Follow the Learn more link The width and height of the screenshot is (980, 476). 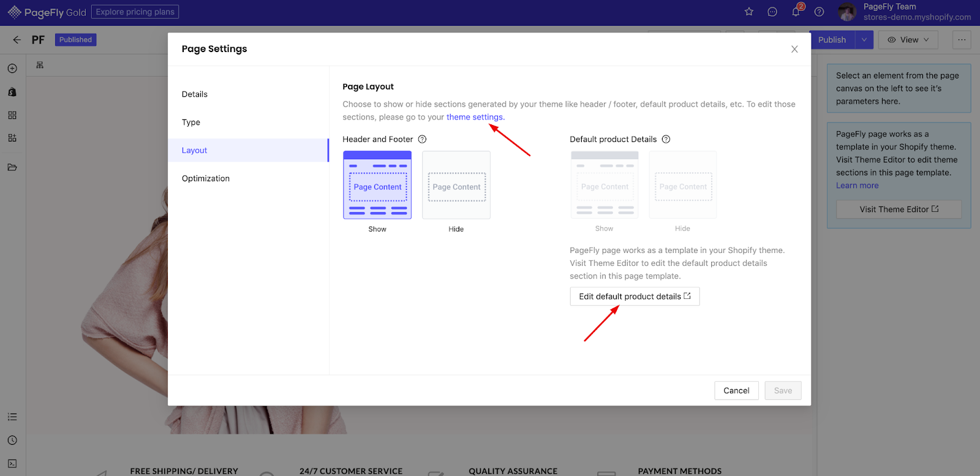pyautogui.click(x=857, y=186)
